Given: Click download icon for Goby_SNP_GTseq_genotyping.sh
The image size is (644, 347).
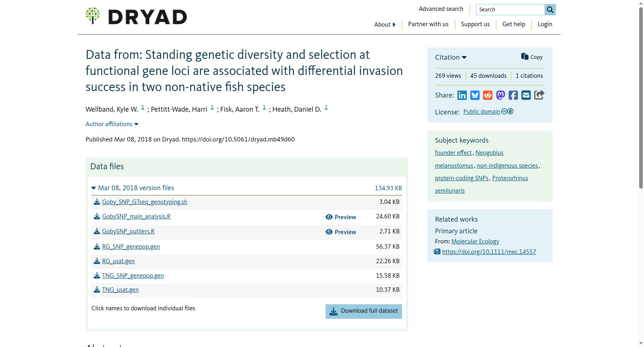Looking at the screenshot, I should [x=97, y=202].
